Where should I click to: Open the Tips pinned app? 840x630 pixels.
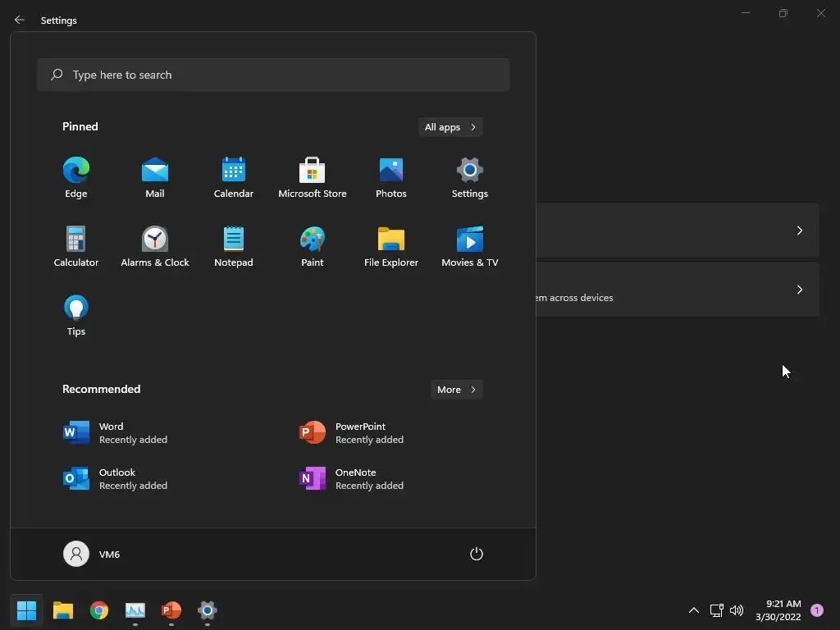(76, 316)
